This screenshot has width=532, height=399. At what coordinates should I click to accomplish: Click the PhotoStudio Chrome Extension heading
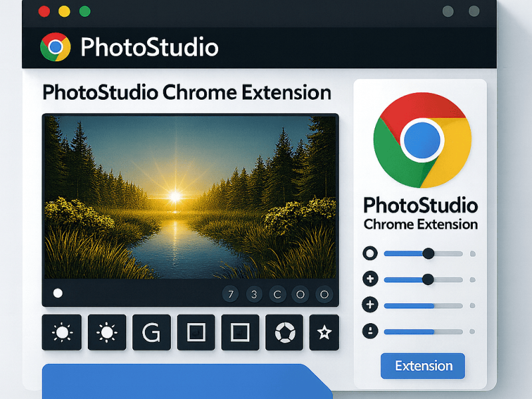(x=187, y=92)
